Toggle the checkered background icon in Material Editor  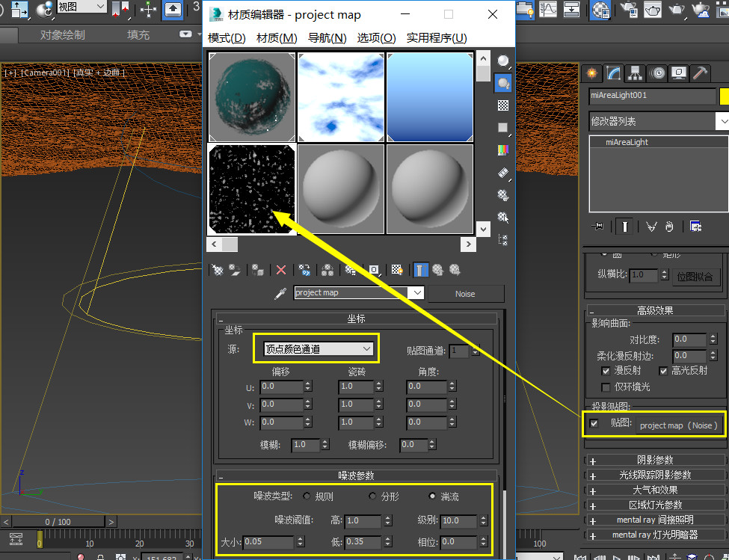pos(503,105)
